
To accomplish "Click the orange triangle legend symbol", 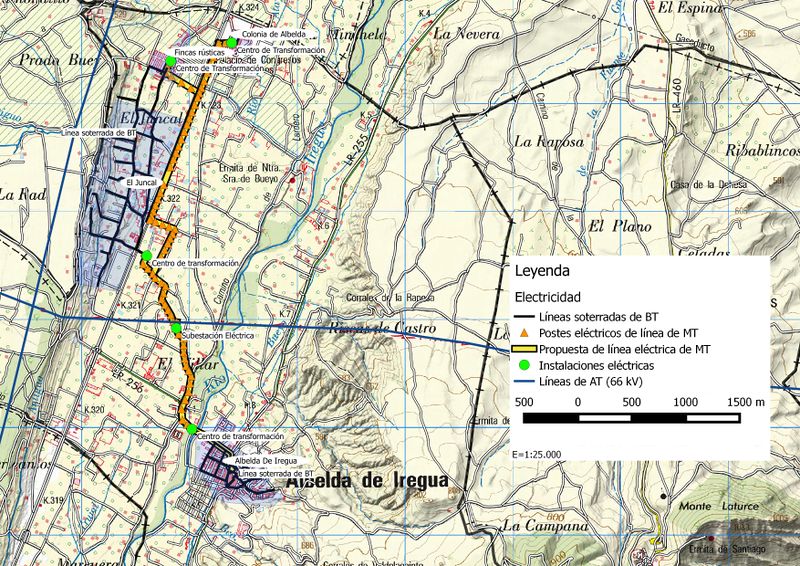I will click(525, 332).
